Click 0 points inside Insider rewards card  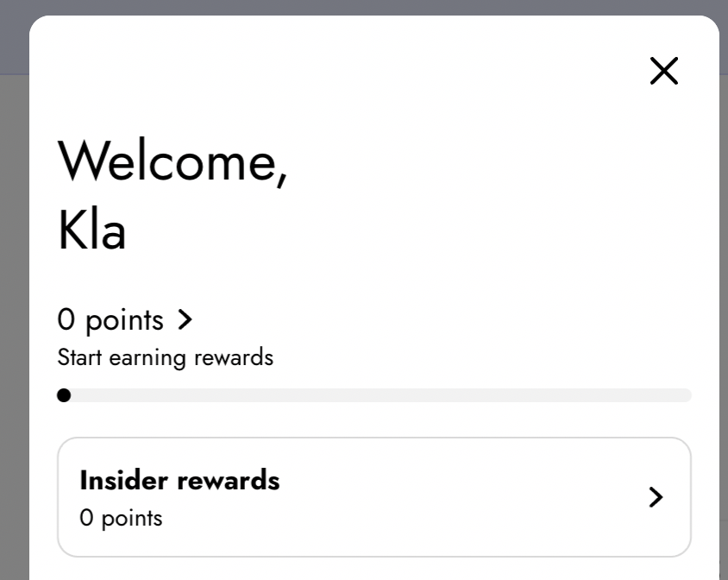[121, 519]
